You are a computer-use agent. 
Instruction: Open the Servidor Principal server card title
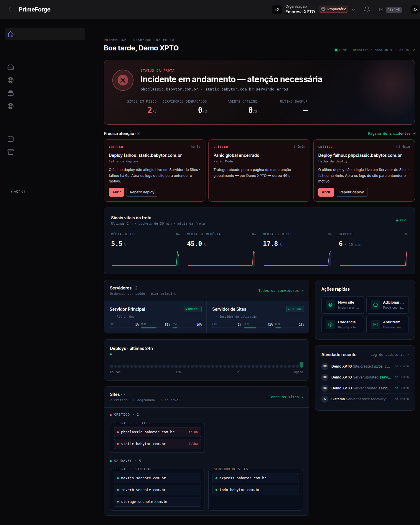tap(127, 309)
